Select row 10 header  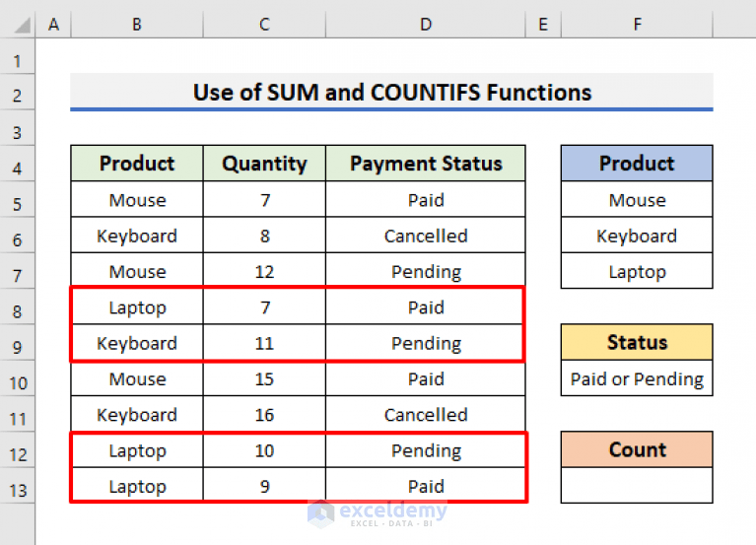pyautogui.click(x=18, y=378)
